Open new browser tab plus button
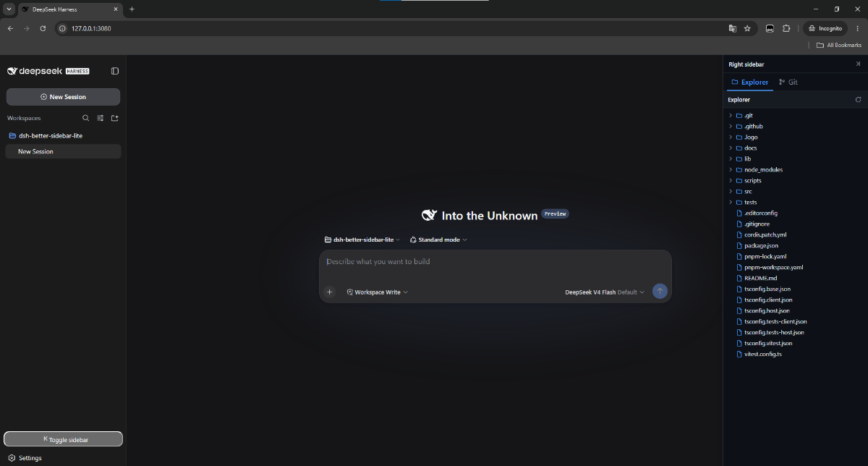 132,9
